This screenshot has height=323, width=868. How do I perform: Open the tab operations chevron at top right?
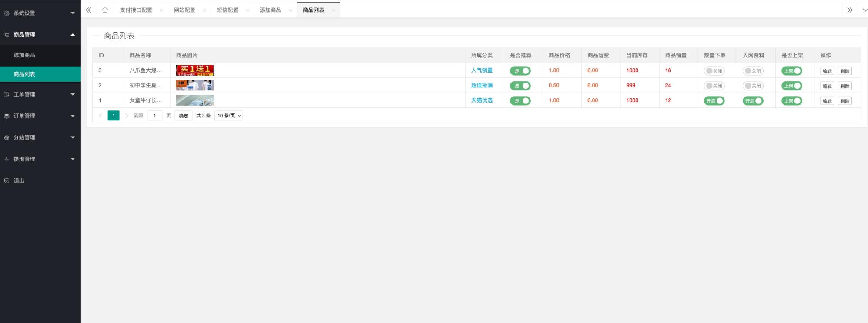[x=865, y=10]
